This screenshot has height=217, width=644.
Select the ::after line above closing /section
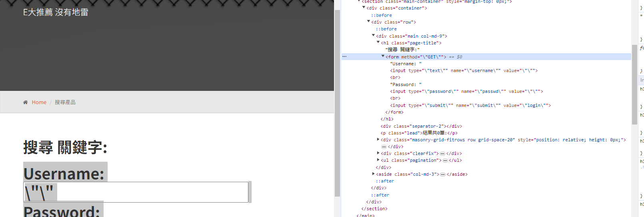380,195
